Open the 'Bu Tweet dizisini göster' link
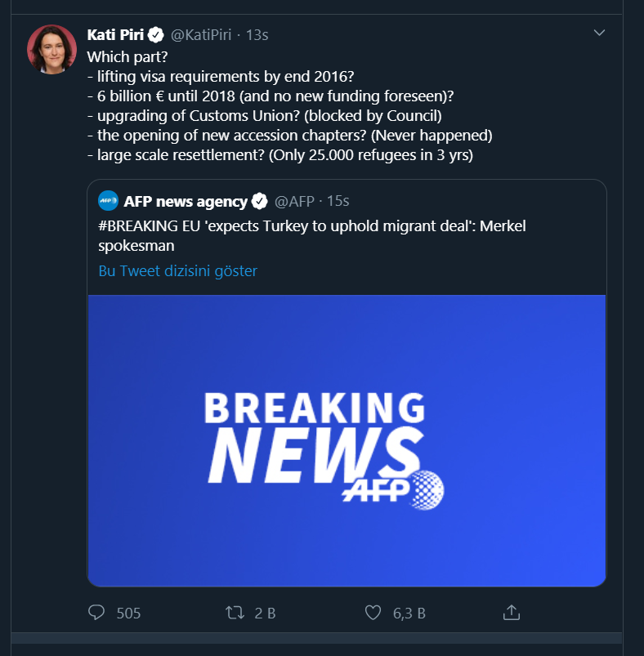Screen dimensions: 644x656 point(177,270)
